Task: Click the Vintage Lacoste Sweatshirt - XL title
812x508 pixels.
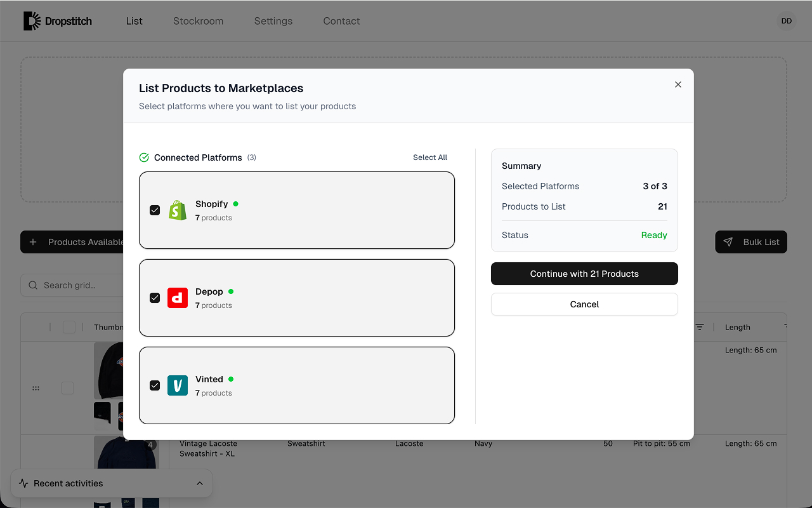Action: (208, 448)
